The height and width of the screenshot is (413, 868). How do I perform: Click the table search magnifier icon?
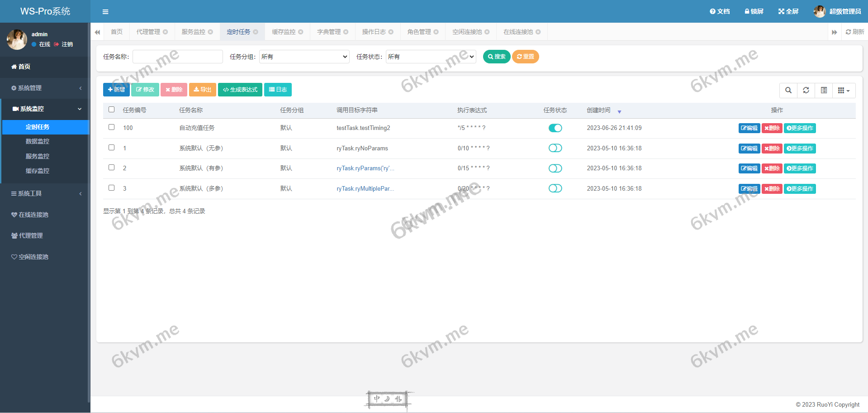click(788, 90)
